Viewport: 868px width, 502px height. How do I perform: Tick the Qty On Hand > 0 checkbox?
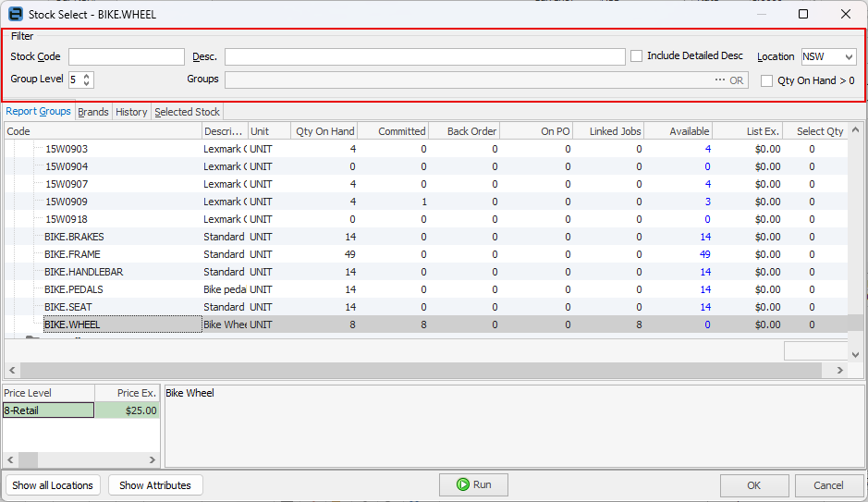click(x=766, y=80)
